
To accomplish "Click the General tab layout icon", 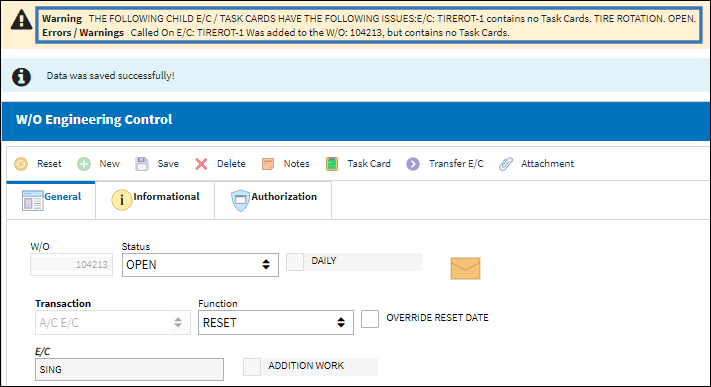I will coord(33,200).
